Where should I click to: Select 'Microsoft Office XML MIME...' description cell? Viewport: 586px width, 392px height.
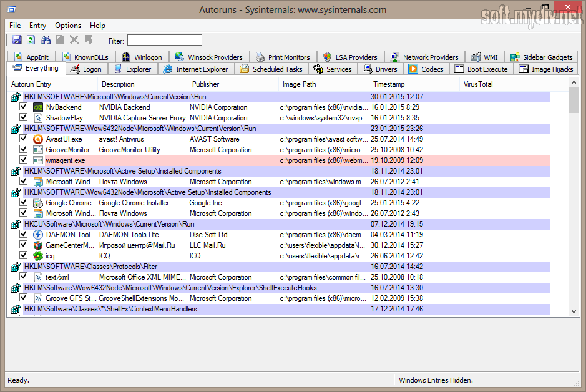click(x=142, y=277)
